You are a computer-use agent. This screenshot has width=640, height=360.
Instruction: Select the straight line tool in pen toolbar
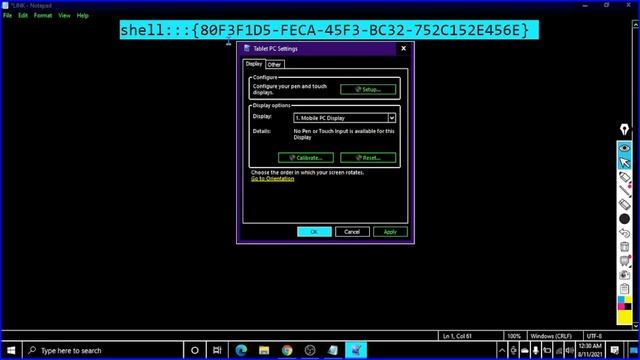click(624, 191)
